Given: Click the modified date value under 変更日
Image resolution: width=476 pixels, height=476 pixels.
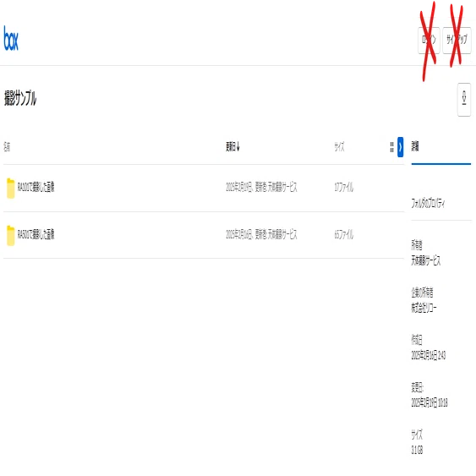Looking at the screenshot, I should pyautogui.click(x=429, y=402).
